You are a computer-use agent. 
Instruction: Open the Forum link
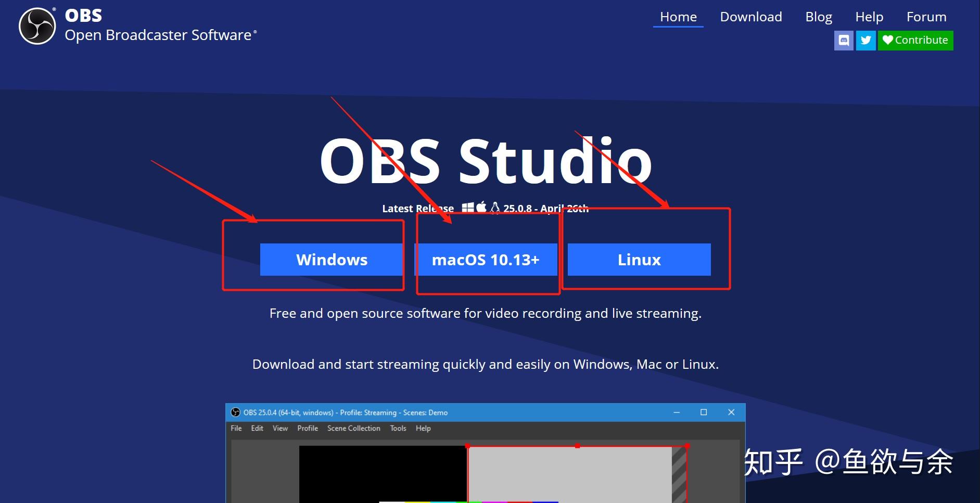click(926, 17)
